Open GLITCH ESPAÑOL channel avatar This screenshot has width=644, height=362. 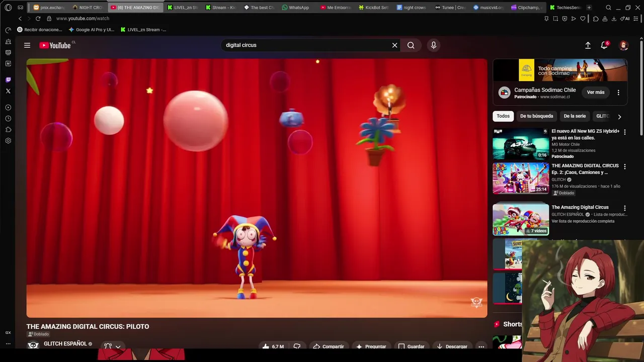[x=33, y=345]
